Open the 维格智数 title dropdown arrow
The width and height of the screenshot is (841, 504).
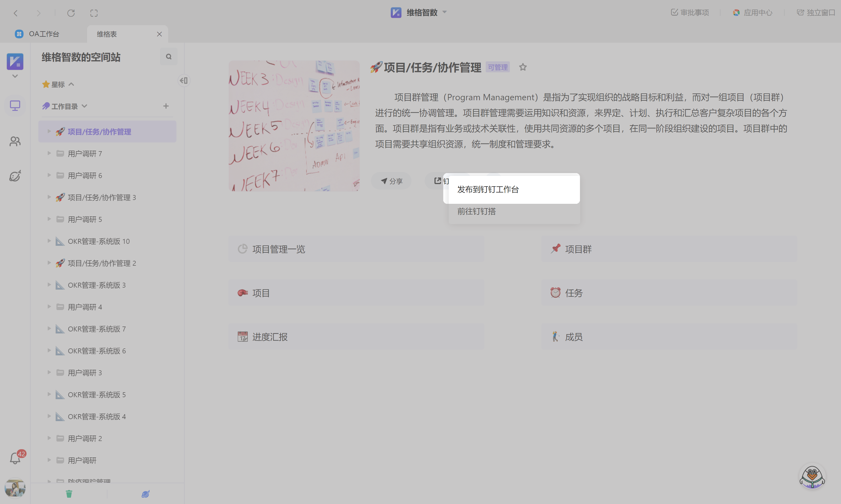click(445, 12)
